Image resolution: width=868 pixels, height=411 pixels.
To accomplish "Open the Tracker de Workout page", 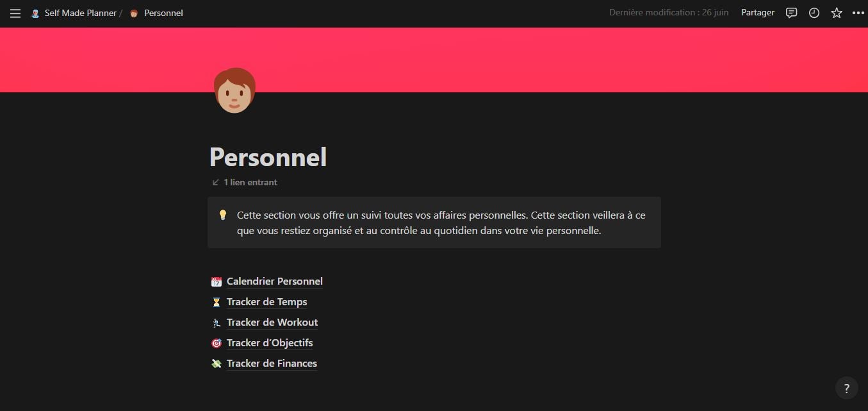I will (272, 323).
